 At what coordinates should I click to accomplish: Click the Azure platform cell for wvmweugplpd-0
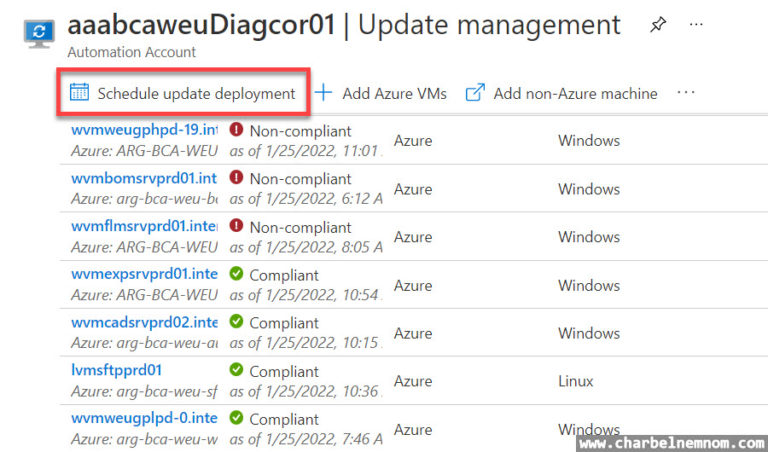(413, 429)
